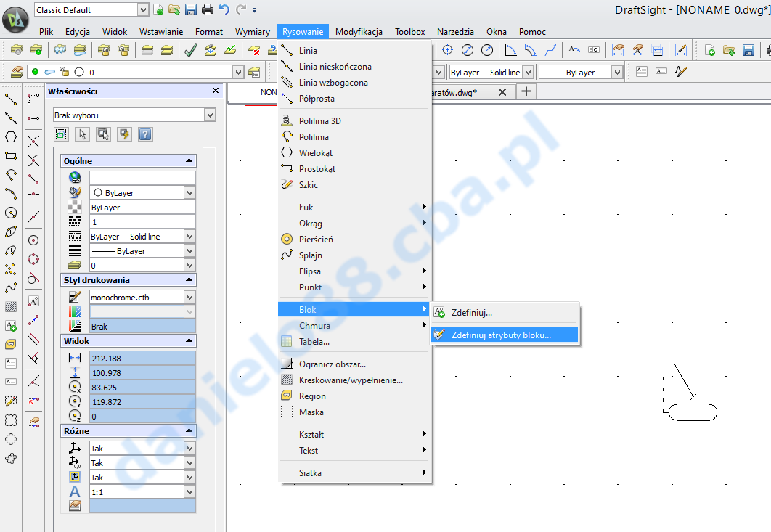Select the Spline tool in left toolbar
Viewport: 771px width, 532px height.
11,288
